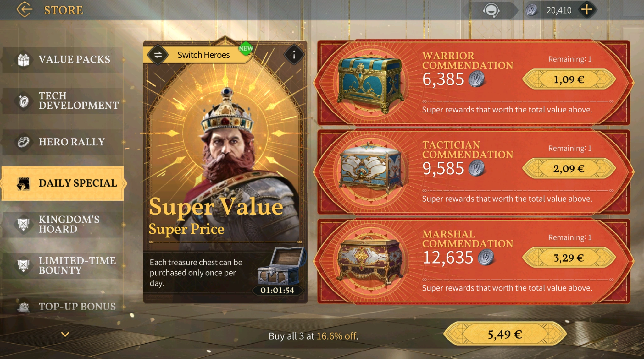Open the Limited-Time Bounty tab
This screenshot has height=359, width=644.
pos(63,266)
